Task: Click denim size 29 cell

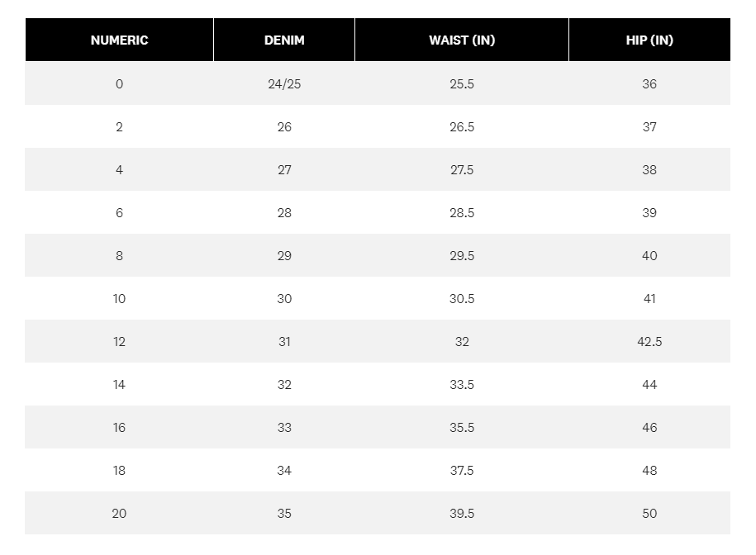Action: pos(284,255)
